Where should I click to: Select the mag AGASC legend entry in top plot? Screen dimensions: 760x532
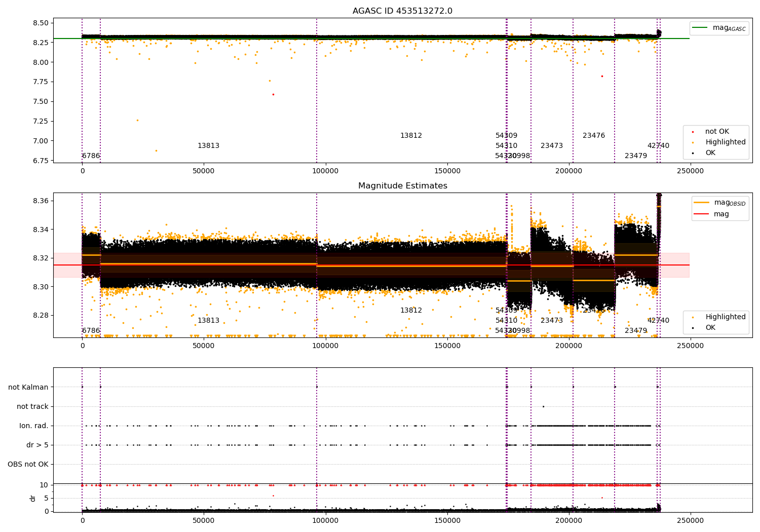tap(719, 28)
